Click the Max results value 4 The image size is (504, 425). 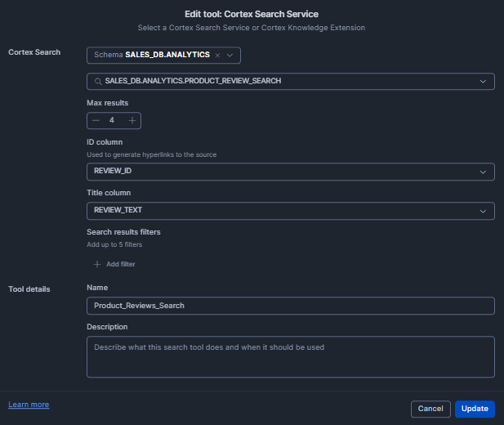coord(112,120)
